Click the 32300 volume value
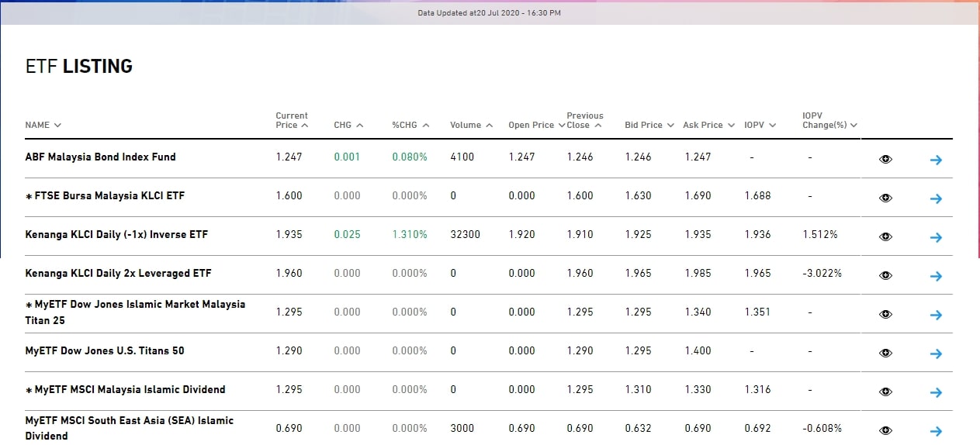Image resolution: width=980 pixels, height=445 pixels. pyautogui.click(x=465, y=234)
